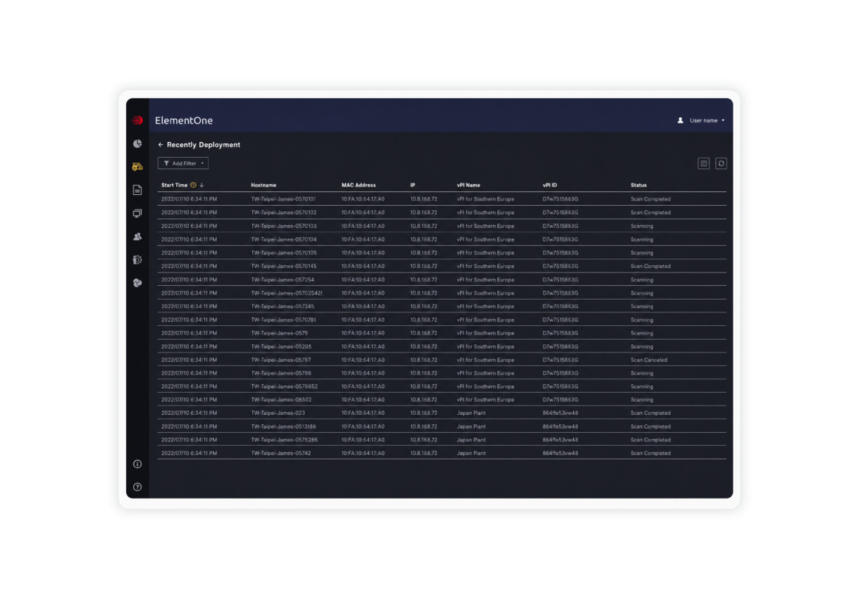
Task: Select hostname TW-Taipei-James-0579
Action: point(279,333)
